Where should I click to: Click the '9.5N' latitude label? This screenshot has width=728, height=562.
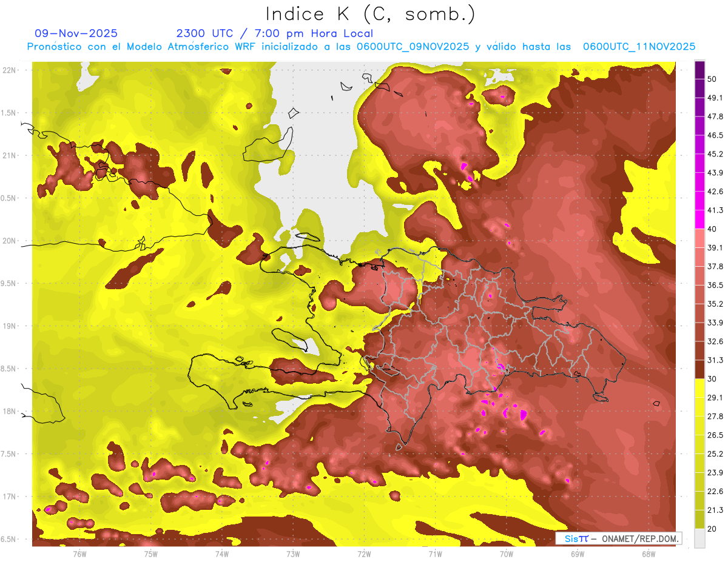tap(9, 284)
